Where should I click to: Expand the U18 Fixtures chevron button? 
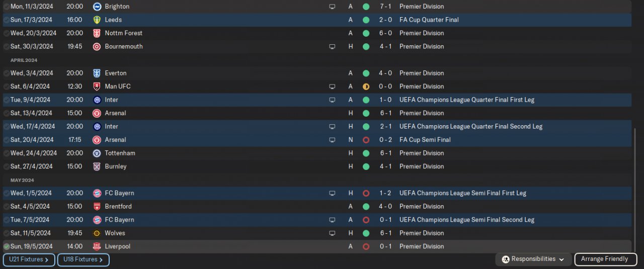point(83,260)
